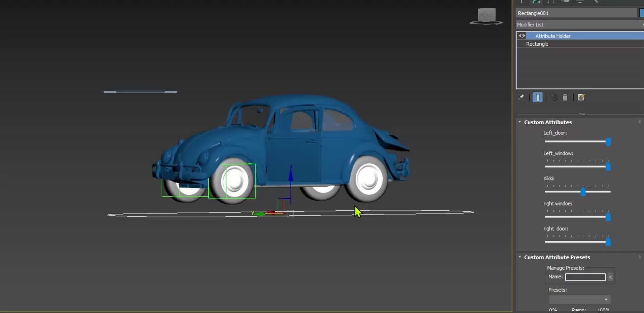Toggle the Attribute Holder modifier on or off
644x313 pixels.
tap(522, 36)
